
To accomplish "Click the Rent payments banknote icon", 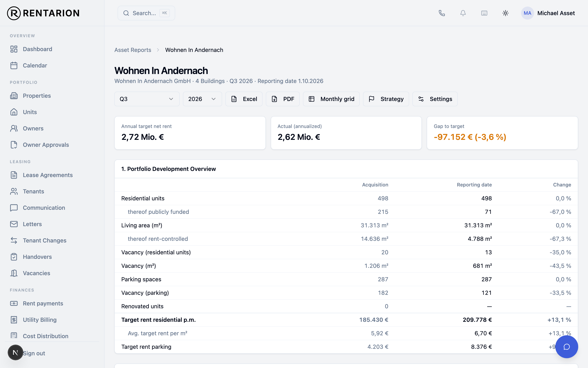I will pyautogui.click(x=14, y=304).
